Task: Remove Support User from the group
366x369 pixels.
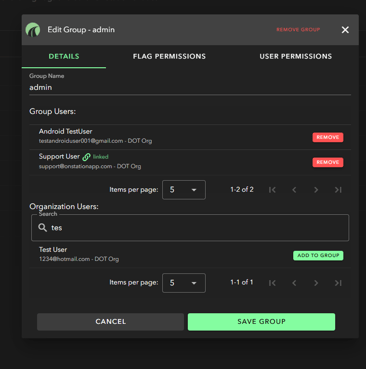Action: [x=328, y=162]
